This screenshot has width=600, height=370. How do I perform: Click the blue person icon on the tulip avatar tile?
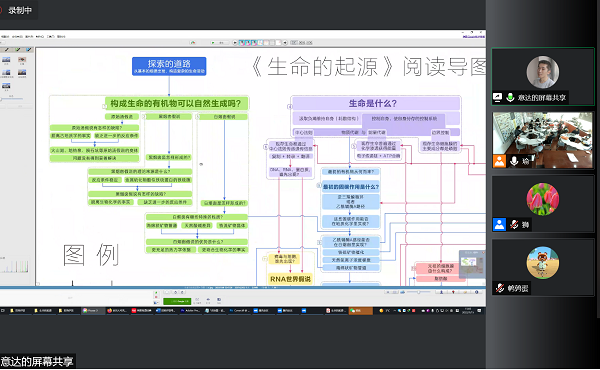coord(499,224)
